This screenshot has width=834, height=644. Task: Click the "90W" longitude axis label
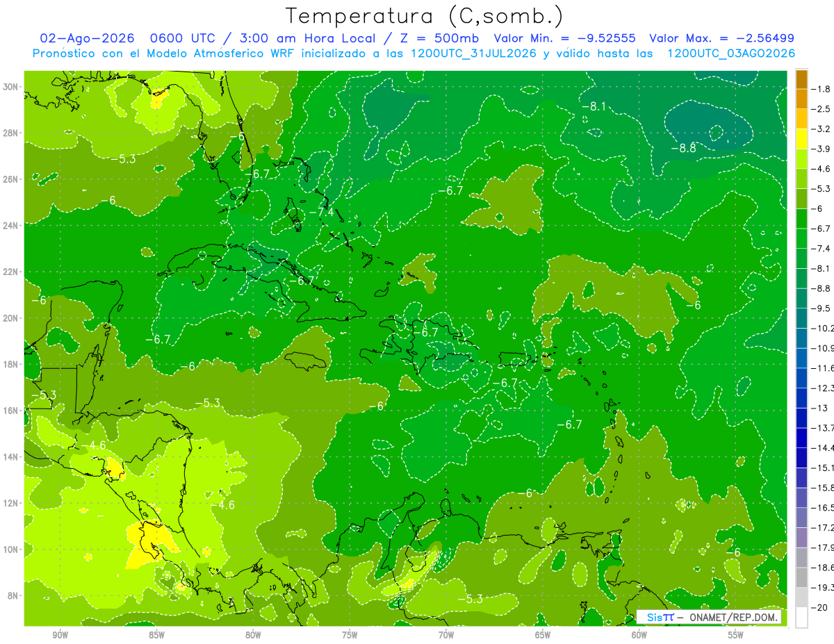pos(60,635)
